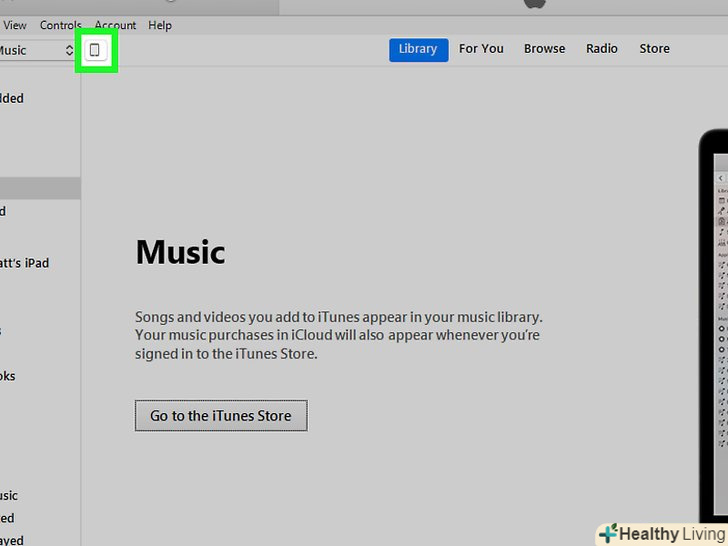Switch to the Library tab
This screenshot has height=546, width=728.
pyautogui.click(x=418, y=49)
